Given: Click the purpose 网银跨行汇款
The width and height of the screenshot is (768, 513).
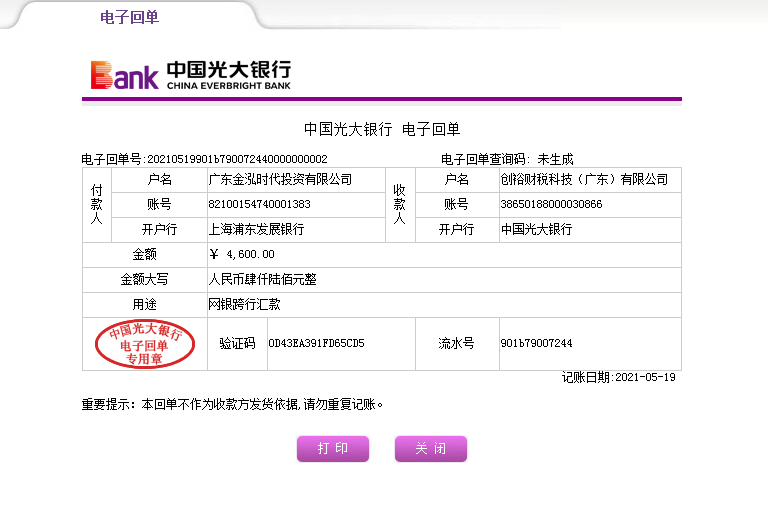Looking at the screenshot, I should click(244, 304).
